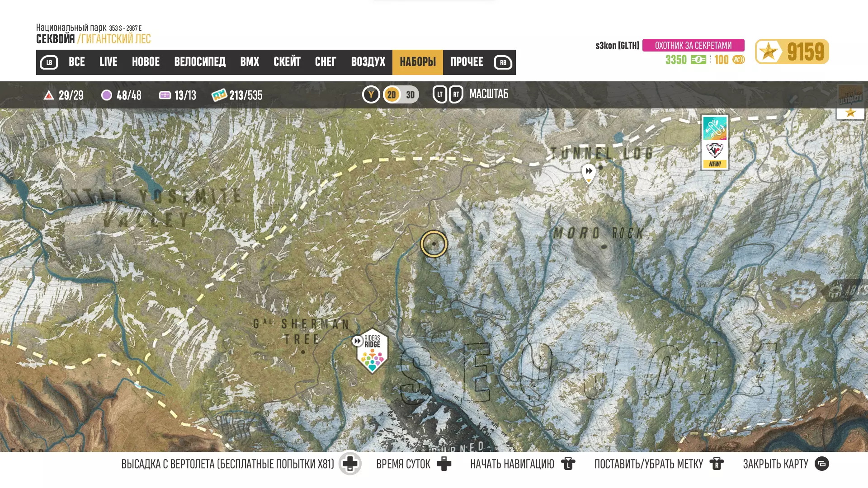
Task: Click the yellow circular map cursor
Action: coord(434,244)
